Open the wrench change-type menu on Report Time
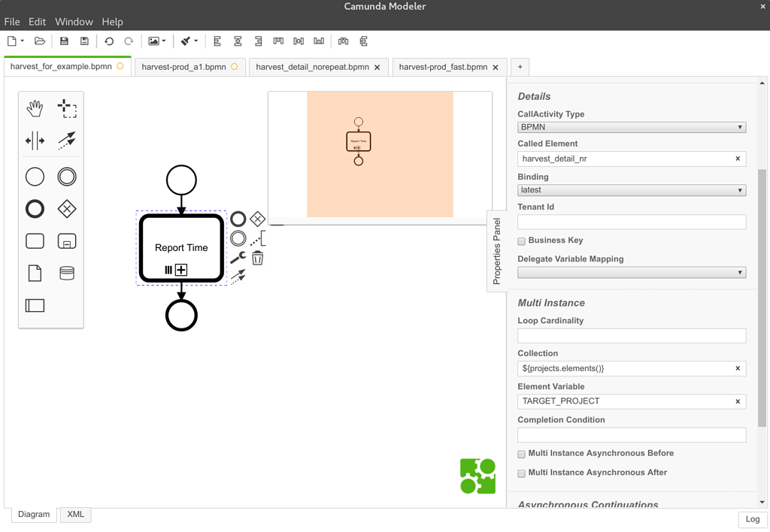 point(238,258)
